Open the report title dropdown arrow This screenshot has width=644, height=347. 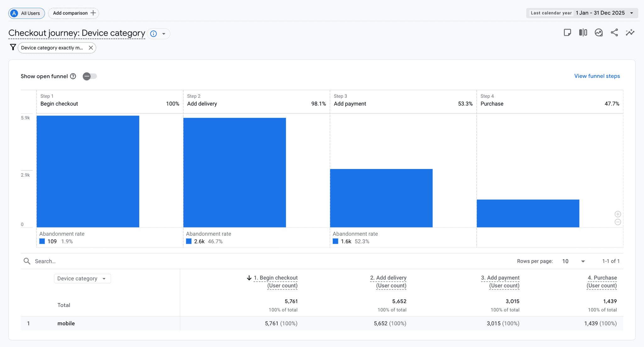(x=164, y=34)
